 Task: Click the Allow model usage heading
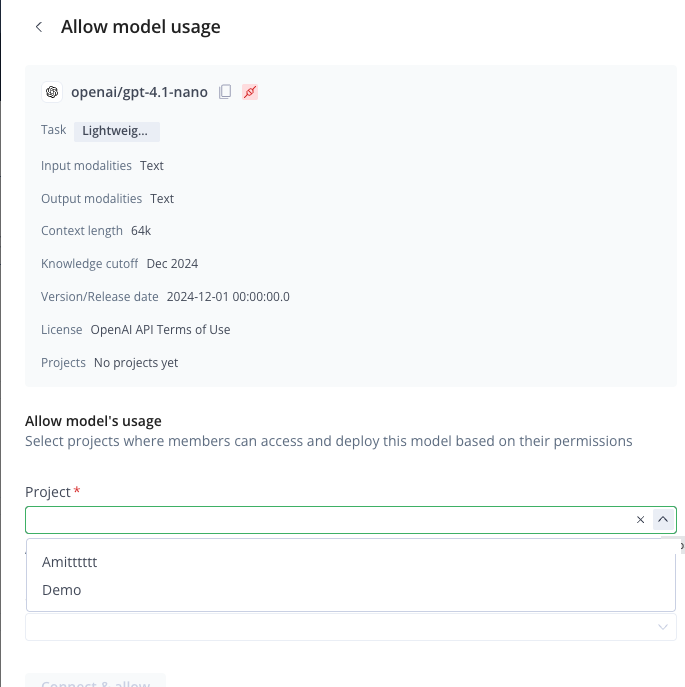click(141, 27)
